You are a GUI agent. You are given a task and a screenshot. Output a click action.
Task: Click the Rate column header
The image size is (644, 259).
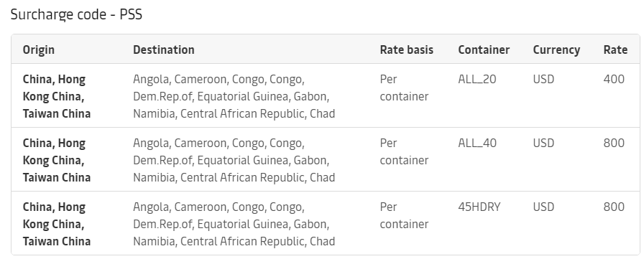click(x=615, y=50)
